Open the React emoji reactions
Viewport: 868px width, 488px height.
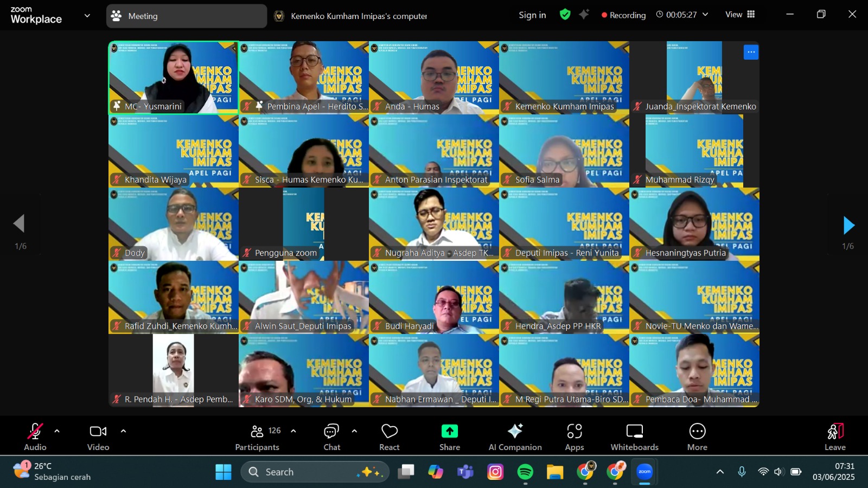click(x=389, y=436)
